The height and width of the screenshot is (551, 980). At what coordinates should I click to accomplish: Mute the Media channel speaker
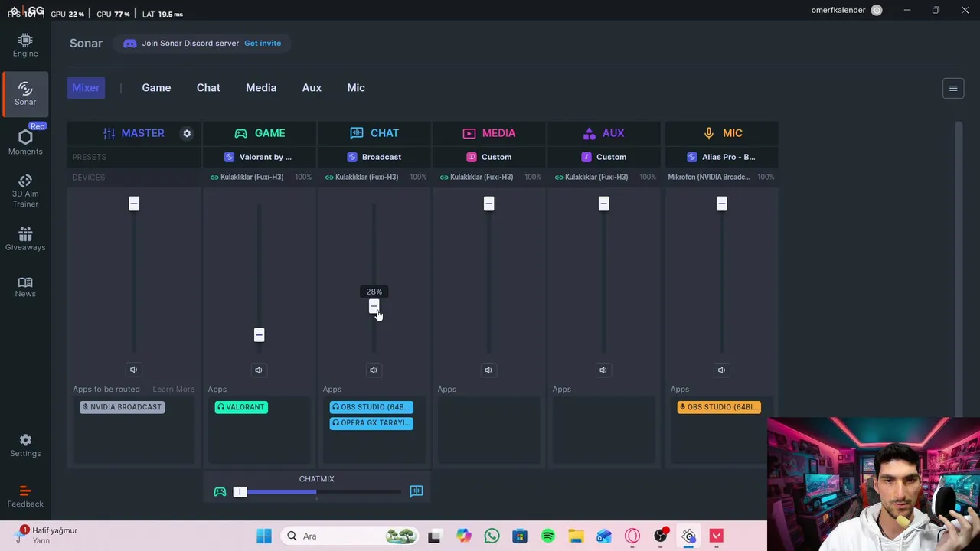point(488,370)
